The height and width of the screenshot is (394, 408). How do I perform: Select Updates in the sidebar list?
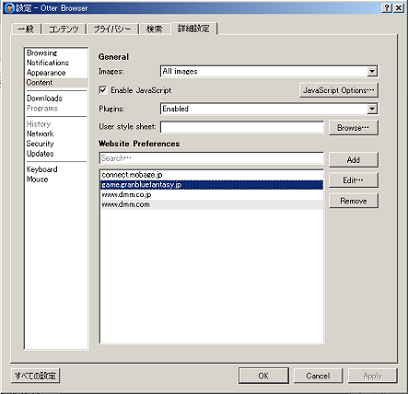tap(56, 154)
